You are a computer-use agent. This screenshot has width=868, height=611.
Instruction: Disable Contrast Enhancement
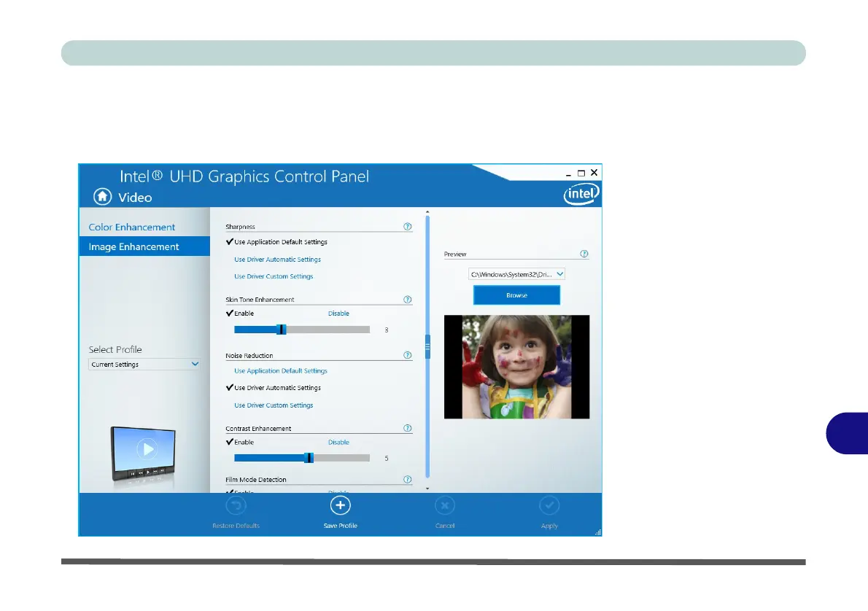(x=338, y=442)
